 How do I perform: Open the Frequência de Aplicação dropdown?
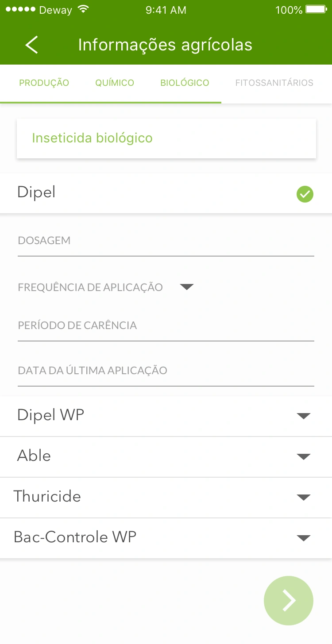click(187, 287)
